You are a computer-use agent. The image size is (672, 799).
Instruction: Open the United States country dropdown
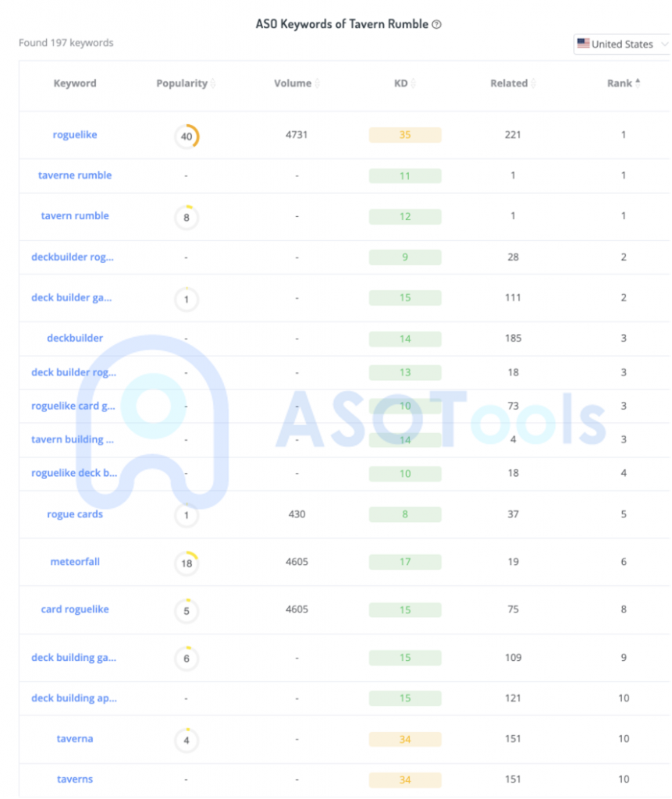click(621, 44)
